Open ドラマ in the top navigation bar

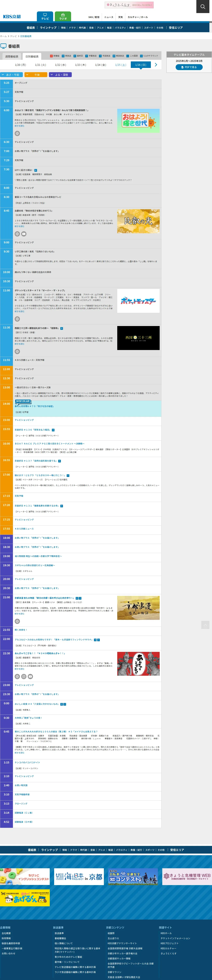pos(72,27)
